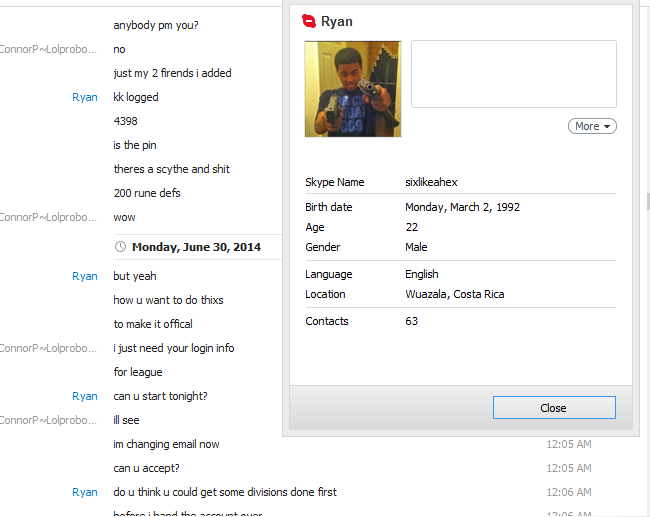The image size is (650, 517).
Task: Click the message 'how u want to do thixs'
Action: 168,300
